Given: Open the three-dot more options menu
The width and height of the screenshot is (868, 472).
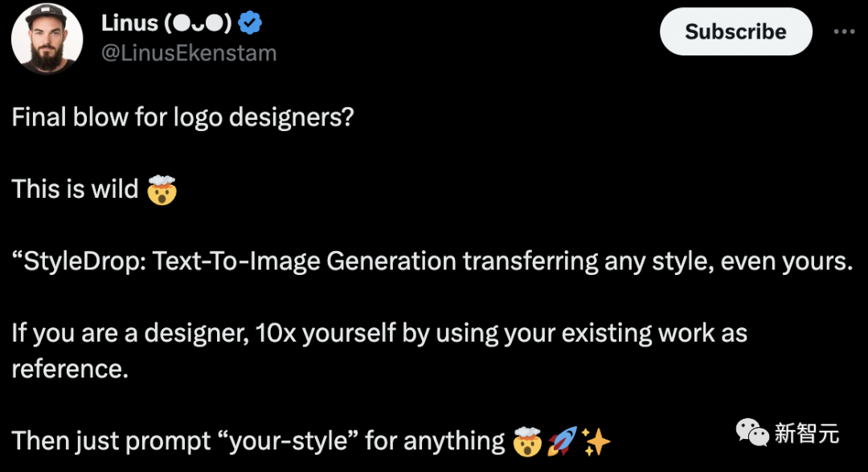Looking at the screenshot, I should pos(844,32).
